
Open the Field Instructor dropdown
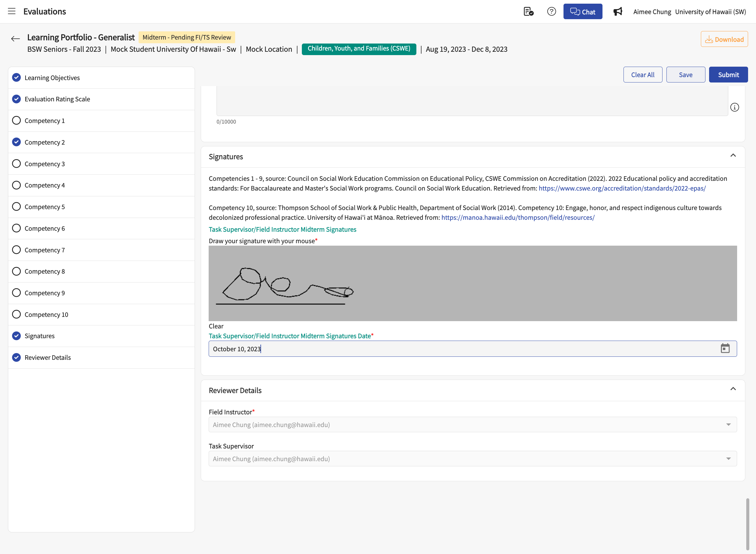(x=472, y=425)
